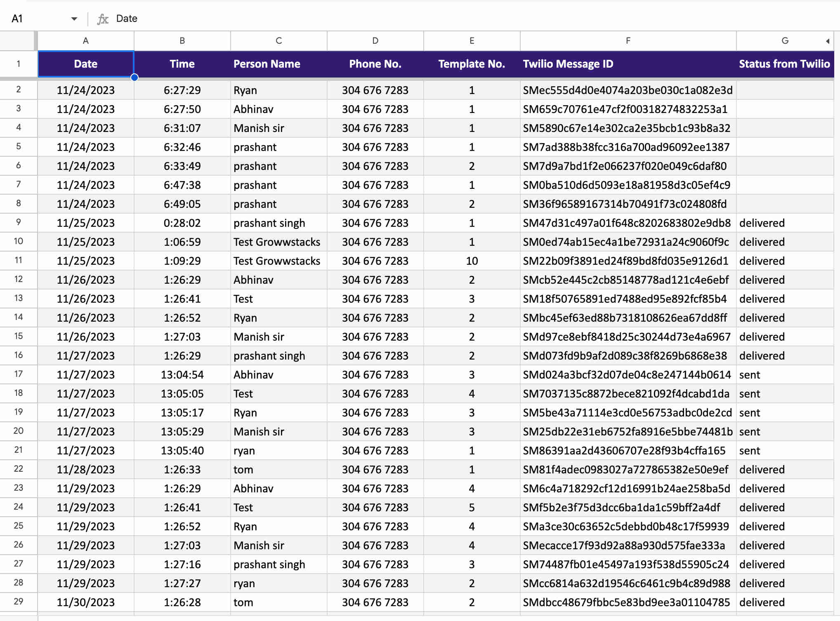Screen dimensions: 840x621
Task: Click time cell 13:04:54
Action: pyautogui.click(x=182, y=375)
